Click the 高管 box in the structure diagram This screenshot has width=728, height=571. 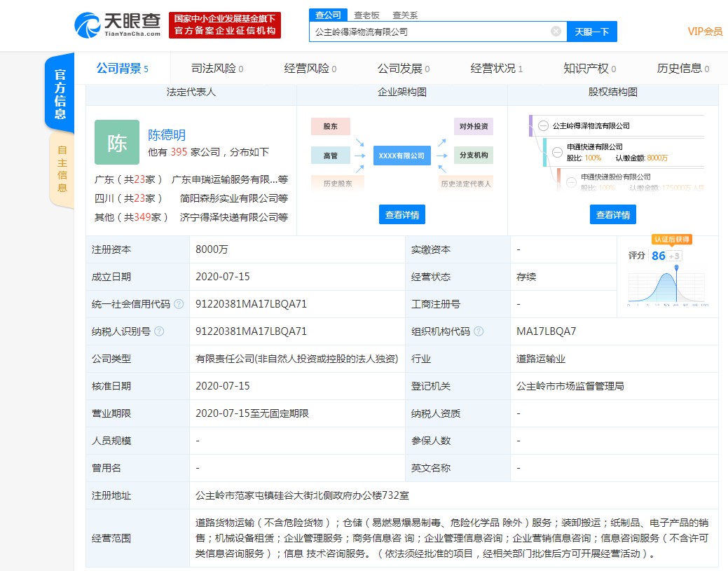[331, 156]
